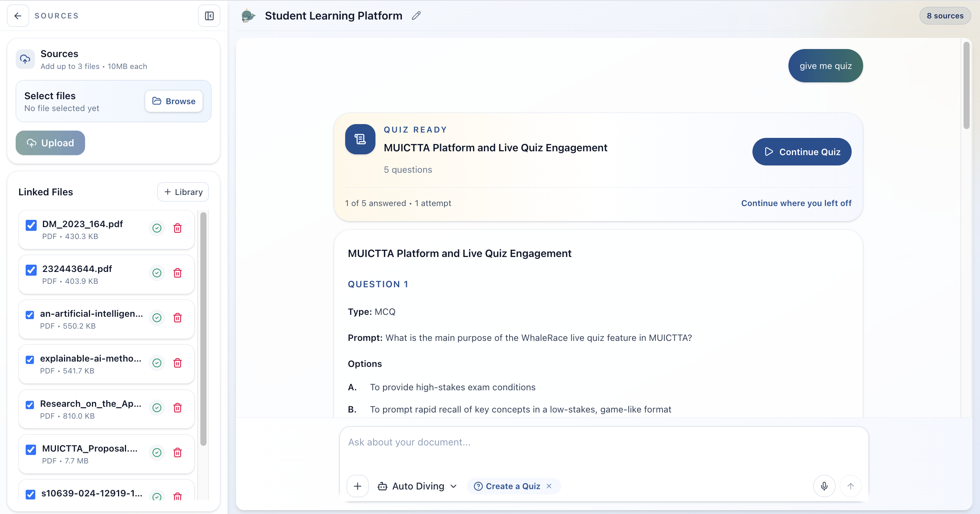Open the 8 sources badge

945,16
